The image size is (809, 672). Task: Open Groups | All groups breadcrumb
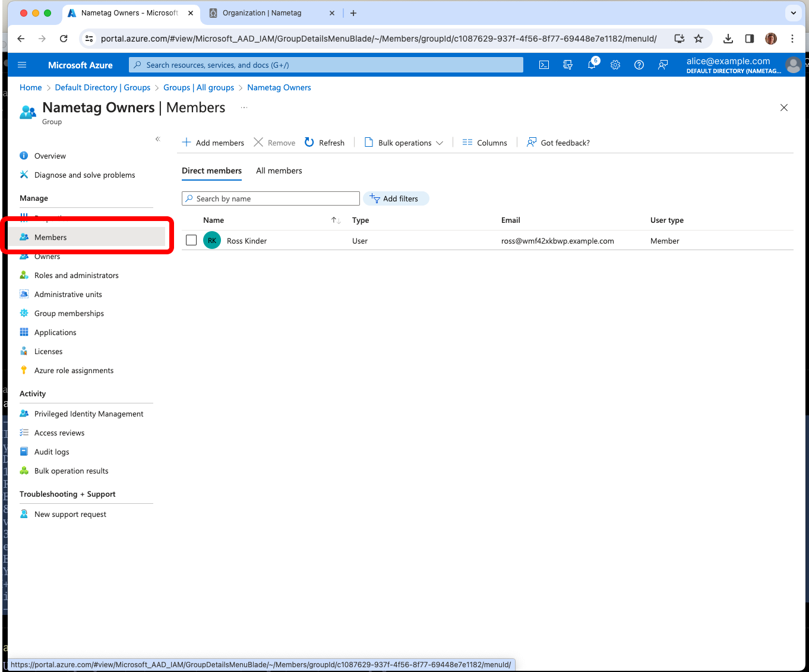pos(199,87)
